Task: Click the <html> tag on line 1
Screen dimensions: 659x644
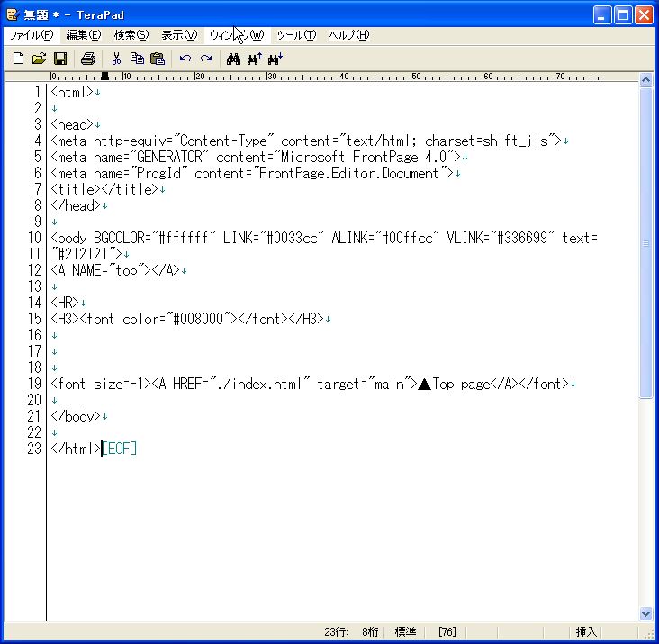Action: coord(72,92)
